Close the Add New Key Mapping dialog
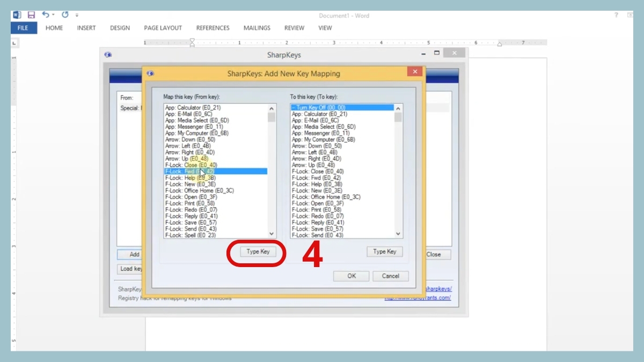644x362 pixels. point(414,71)
